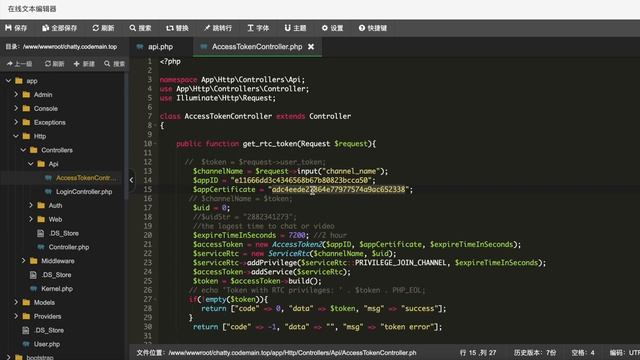Click line number 20 in gutter
This screenshot has width=640, height=360.
148,235
